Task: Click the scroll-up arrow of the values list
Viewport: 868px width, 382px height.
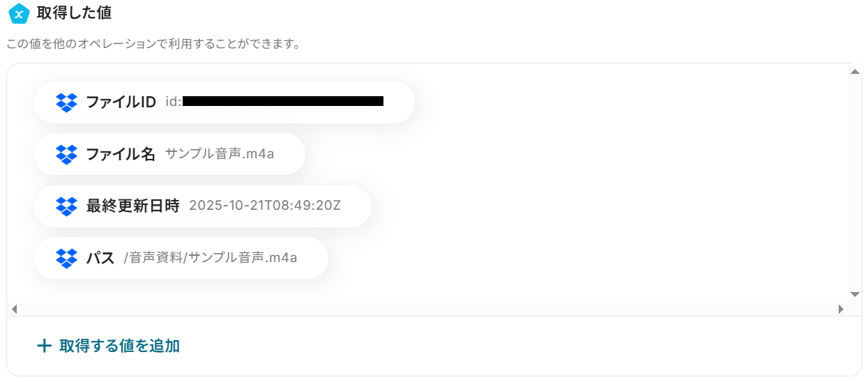Action: click(855, 72)
